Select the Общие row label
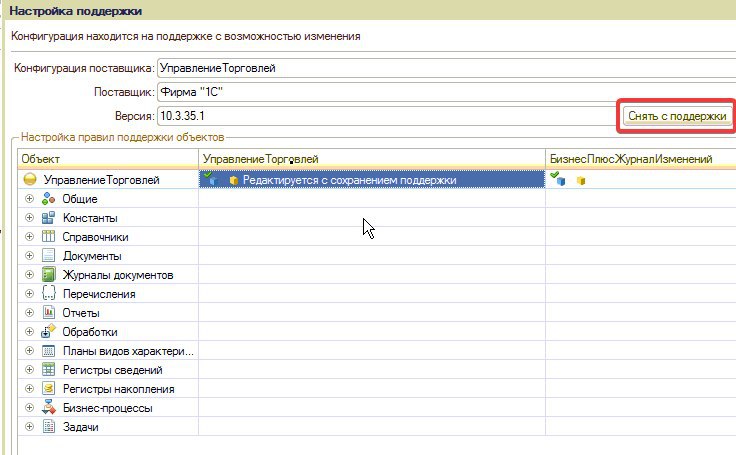Image resolution: width=736 pixels, height=455 pixels. click(x=80, y=199)
